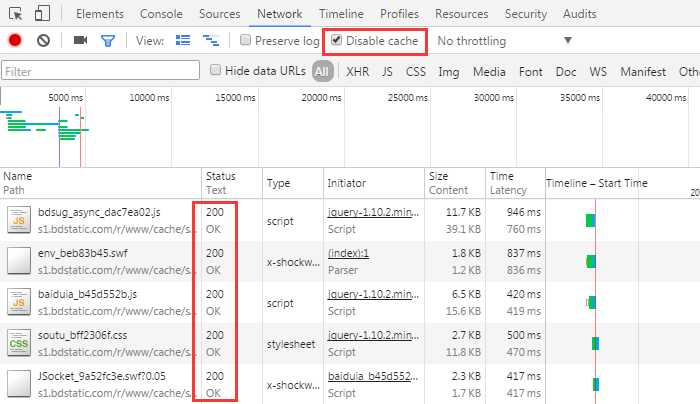This screenshot has width=700, height=404.
Task: Go to the Timeline tab
Action: pos(341,14)
